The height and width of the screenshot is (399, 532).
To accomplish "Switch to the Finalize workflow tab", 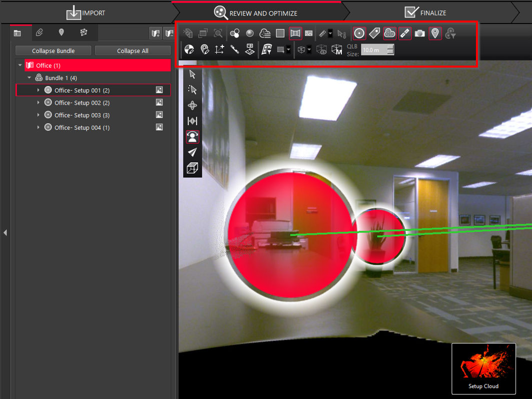I will pos(425,13).
